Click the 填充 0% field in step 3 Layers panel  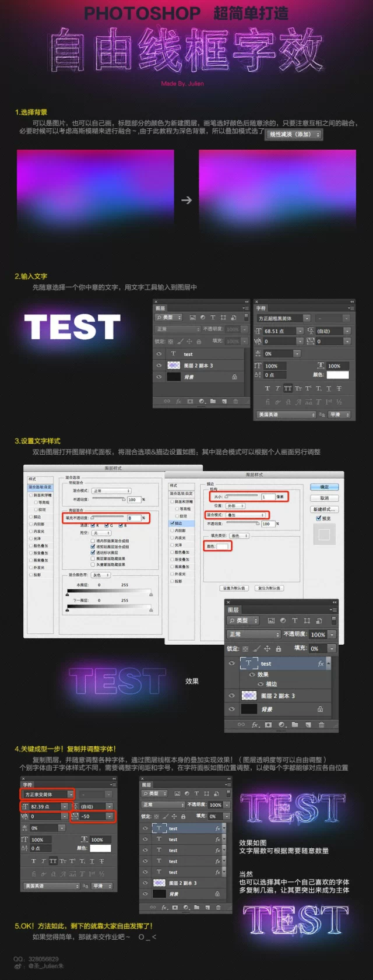(319, 648)
